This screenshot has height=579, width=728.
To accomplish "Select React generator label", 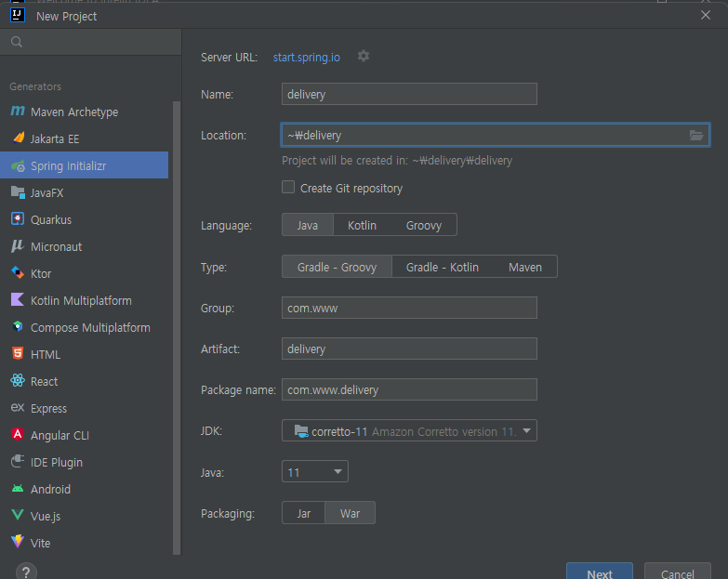I will coord(44,381).
